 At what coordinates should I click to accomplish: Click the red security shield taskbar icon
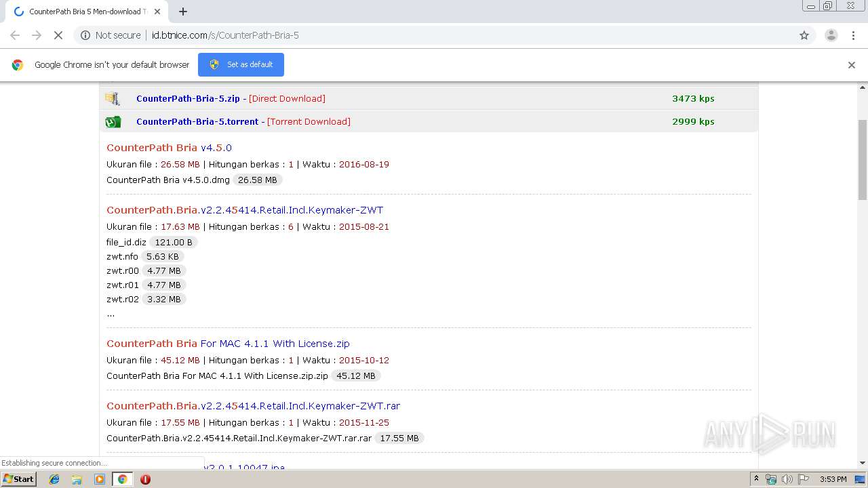[145, 479]
